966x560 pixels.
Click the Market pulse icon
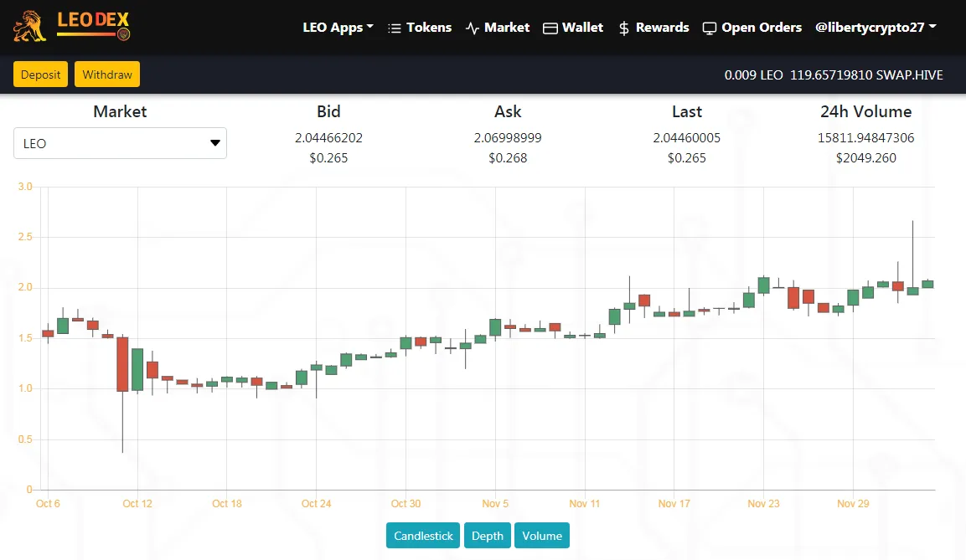[x=473, y=28]
